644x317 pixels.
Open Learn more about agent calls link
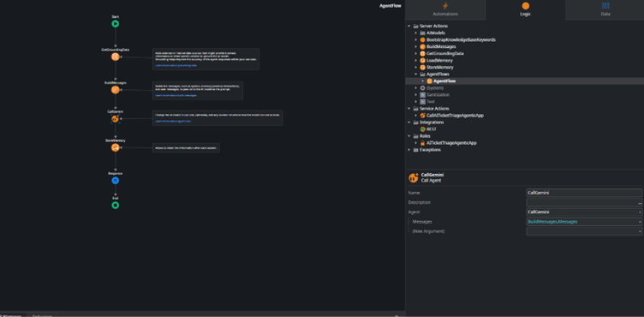(x=173, y=122)
